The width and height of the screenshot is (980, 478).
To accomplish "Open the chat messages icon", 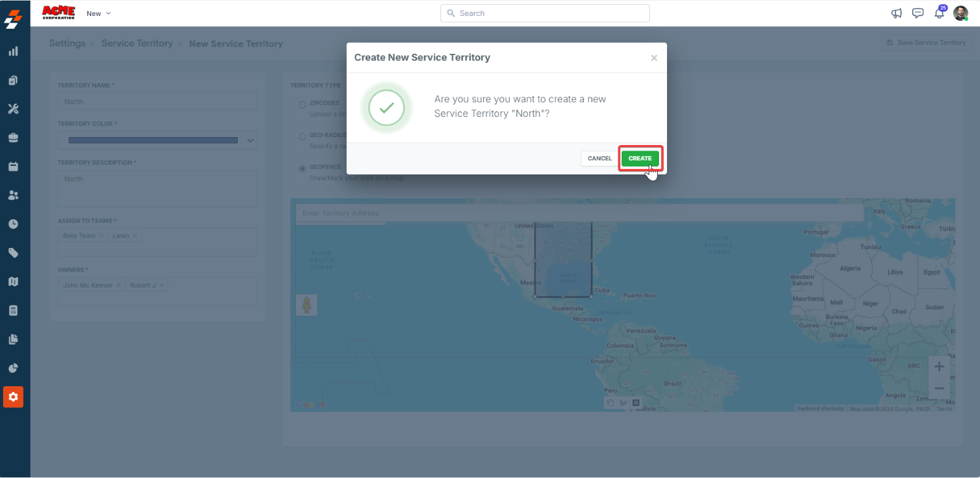I will [918, 13].
